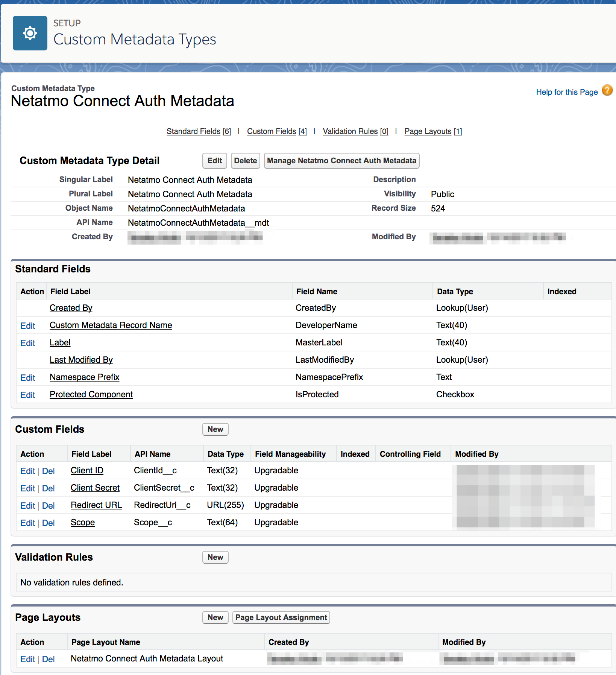Open the Client Secret field link

pyautogui.click(x=95, y=488)
